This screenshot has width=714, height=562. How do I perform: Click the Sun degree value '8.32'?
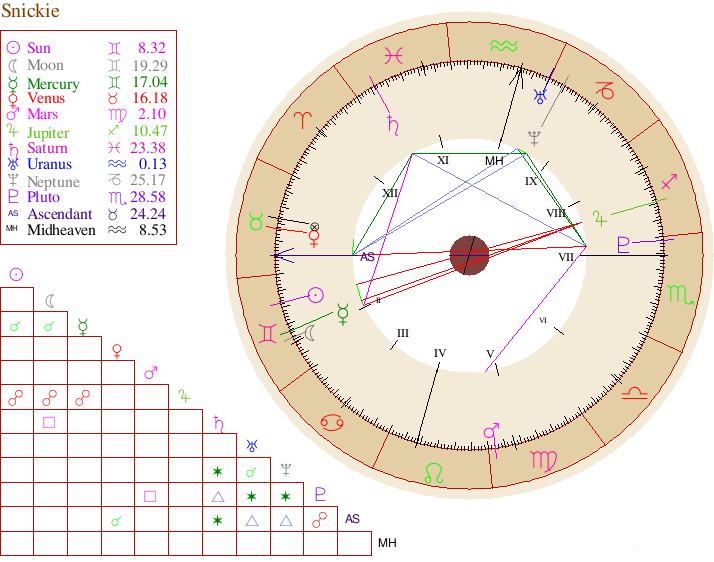[152, 47]
